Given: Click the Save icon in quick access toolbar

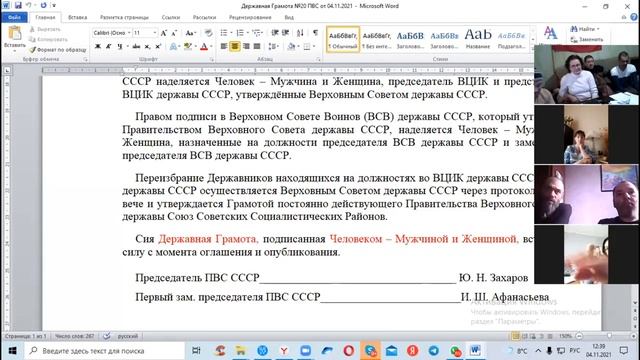Looking at the screenshot, I should pos(18,6).
